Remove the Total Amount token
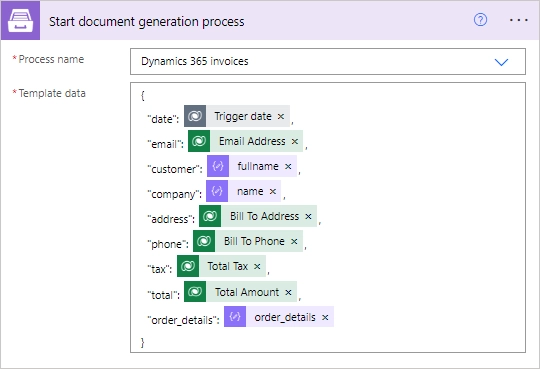This screenshot has height=369, width=540. click(x=288, y=292)
